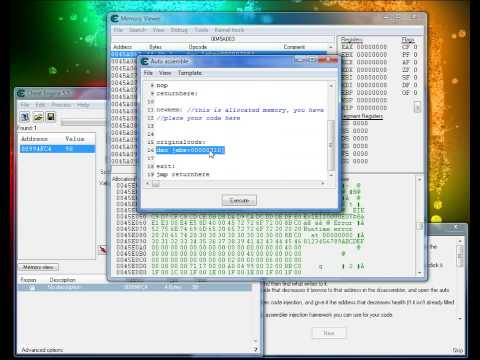Click the highlighted dec [ebx+...] code line
The image size is (480, 360).
coord(190,150)
